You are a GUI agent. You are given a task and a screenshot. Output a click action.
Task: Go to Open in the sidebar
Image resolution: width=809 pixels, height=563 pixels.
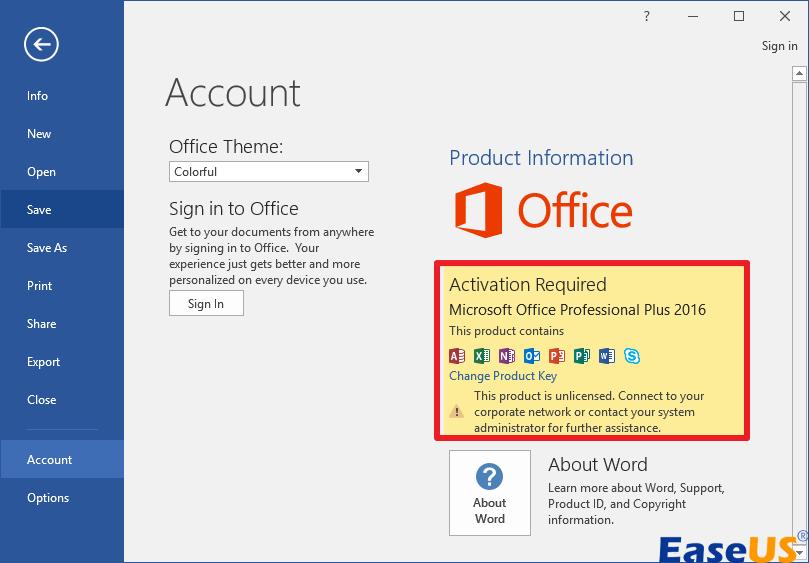(62, 172)
